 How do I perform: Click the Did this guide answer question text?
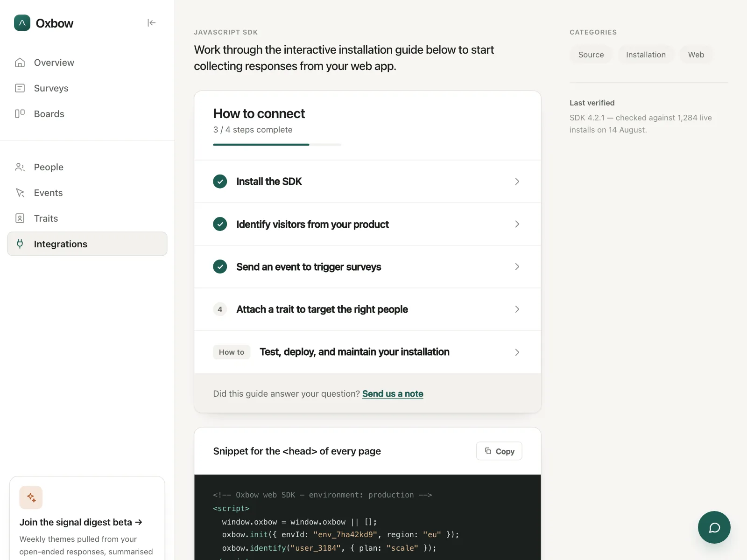pyautogui.click(x=286, y=394)
